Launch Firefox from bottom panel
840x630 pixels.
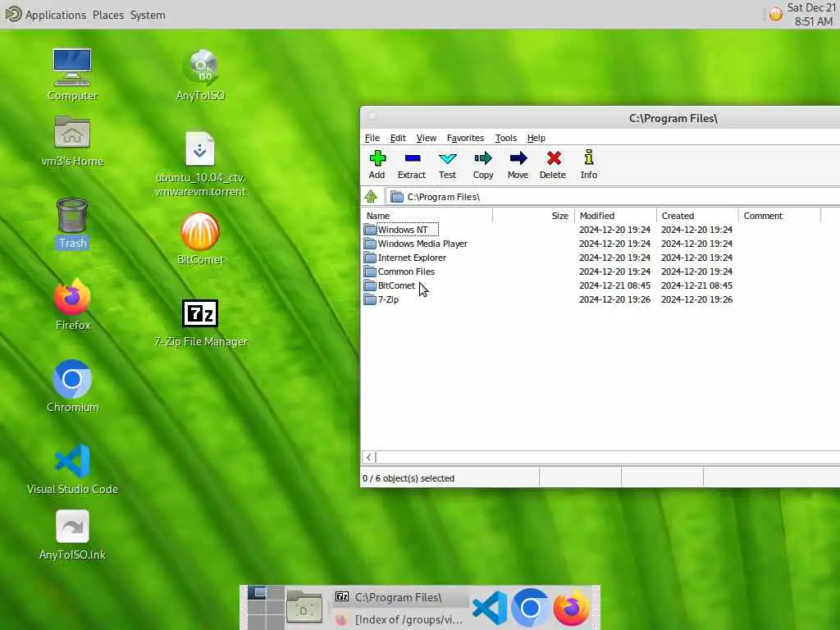point(572,608)
